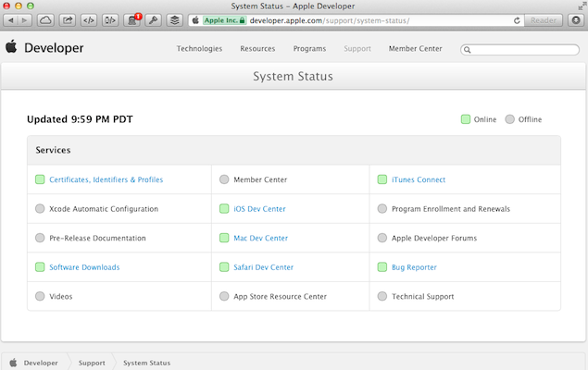The height and width of the screenshot is (370, 588).
Task: Click the "Videos" service text
Action: 61,297
